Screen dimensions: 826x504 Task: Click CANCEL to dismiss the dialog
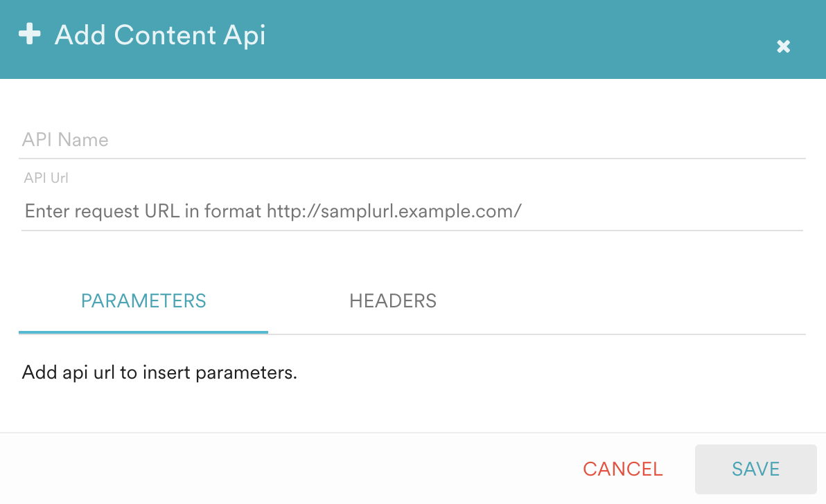tap(622, 469)
